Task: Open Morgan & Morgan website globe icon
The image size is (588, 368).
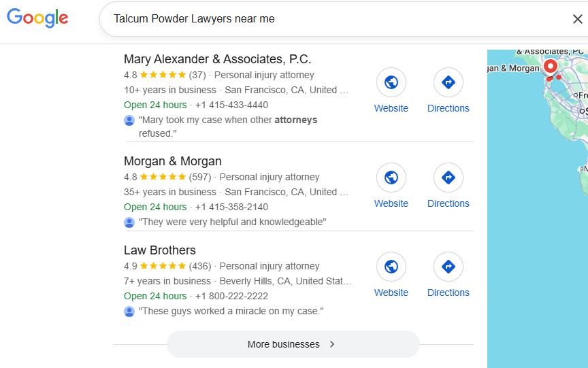Action: [x=391, y=178]
